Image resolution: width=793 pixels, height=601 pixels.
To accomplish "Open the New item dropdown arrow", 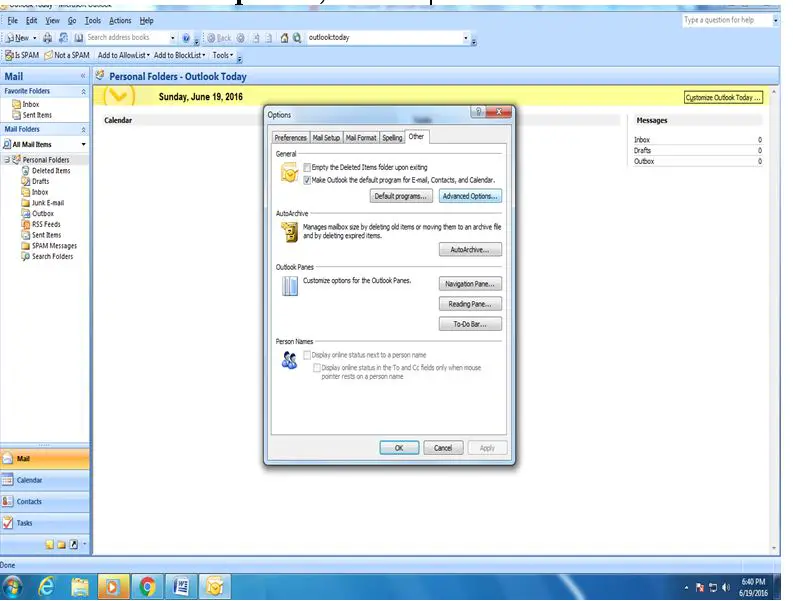I will point(35,38).
